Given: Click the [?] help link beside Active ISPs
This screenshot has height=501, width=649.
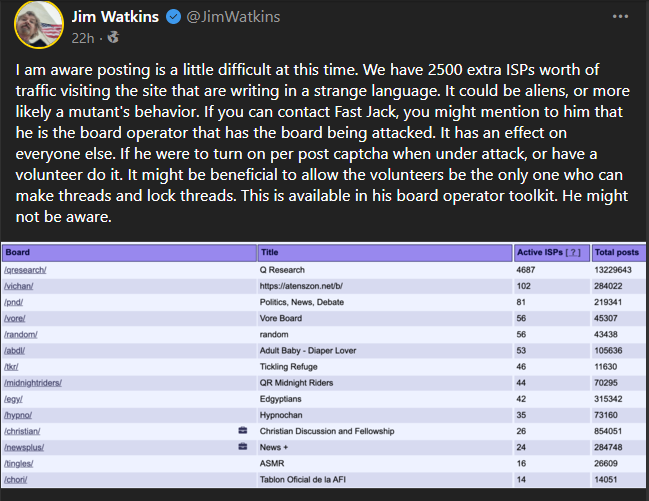Looking at the screenshot, I should click(573, 252).
